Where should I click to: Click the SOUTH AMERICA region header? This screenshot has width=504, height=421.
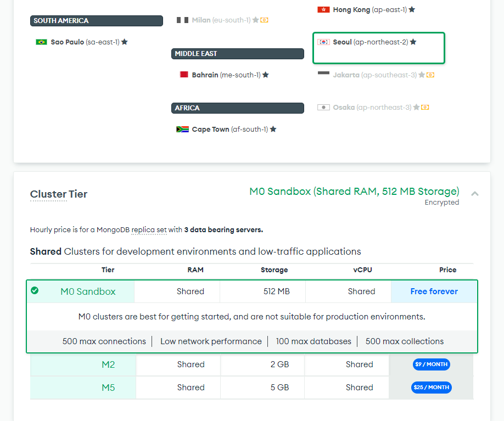click(97, 21)
